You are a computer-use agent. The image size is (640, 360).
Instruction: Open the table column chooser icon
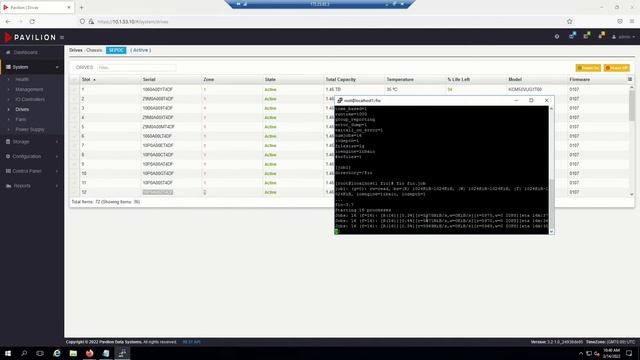[x=630, y=80]
